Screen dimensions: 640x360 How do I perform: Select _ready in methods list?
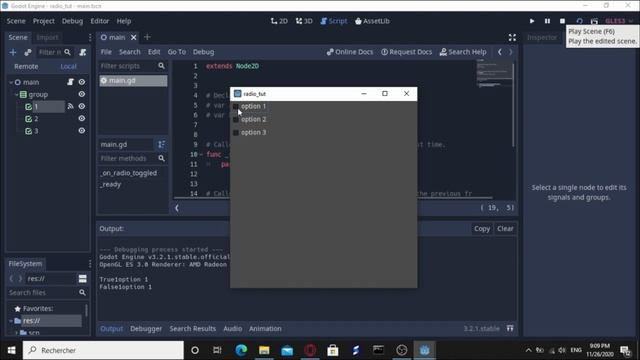pyautogui.click(x=111, y=184)
